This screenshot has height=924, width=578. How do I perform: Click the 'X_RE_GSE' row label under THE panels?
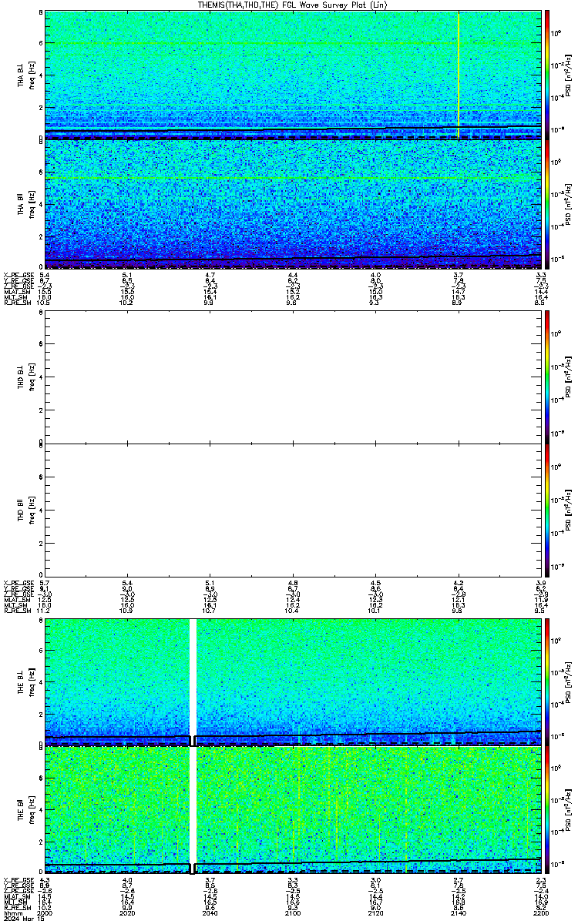[17, 879]
